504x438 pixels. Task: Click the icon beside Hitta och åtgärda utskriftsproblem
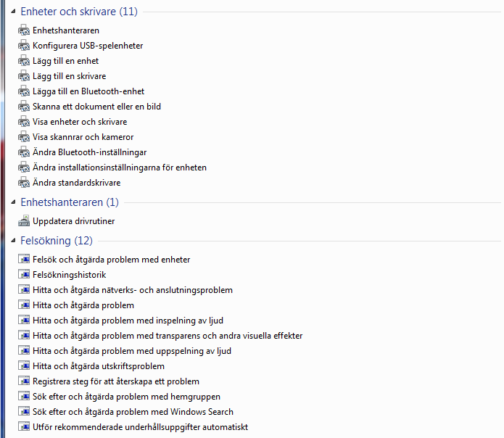tap(24, 366)
